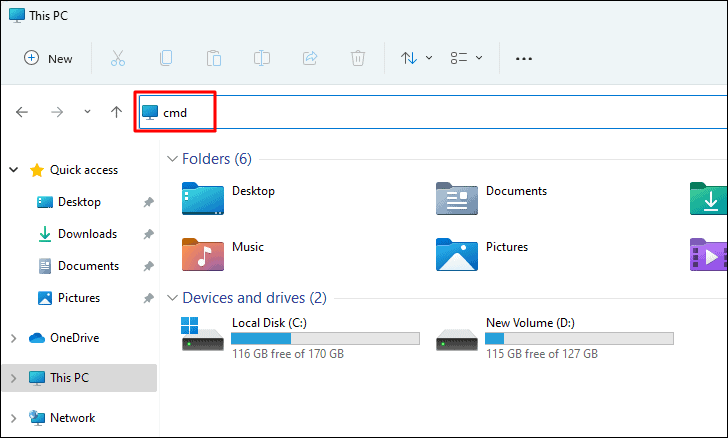Screen dimensions: 728x438
Task: Click the New button
Action: (48, 59)
